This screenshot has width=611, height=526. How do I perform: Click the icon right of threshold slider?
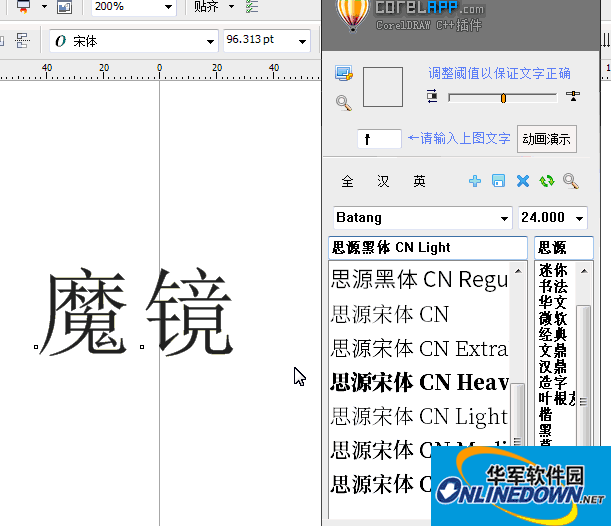click(573, 96)
